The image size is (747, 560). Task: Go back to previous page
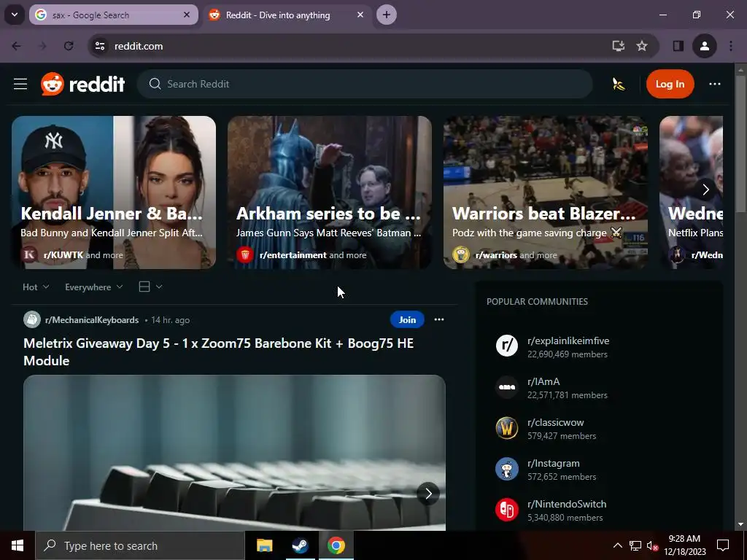point(16,46)
